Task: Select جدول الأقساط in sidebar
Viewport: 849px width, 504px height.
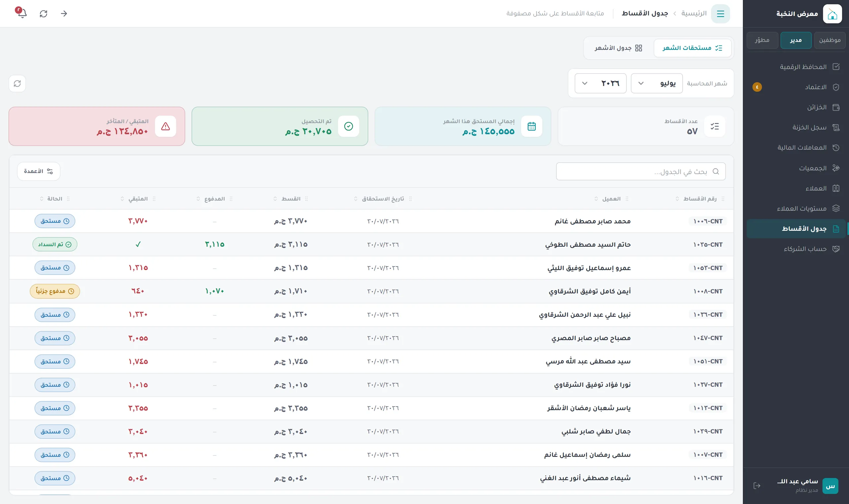Action: tap(796, 229)
